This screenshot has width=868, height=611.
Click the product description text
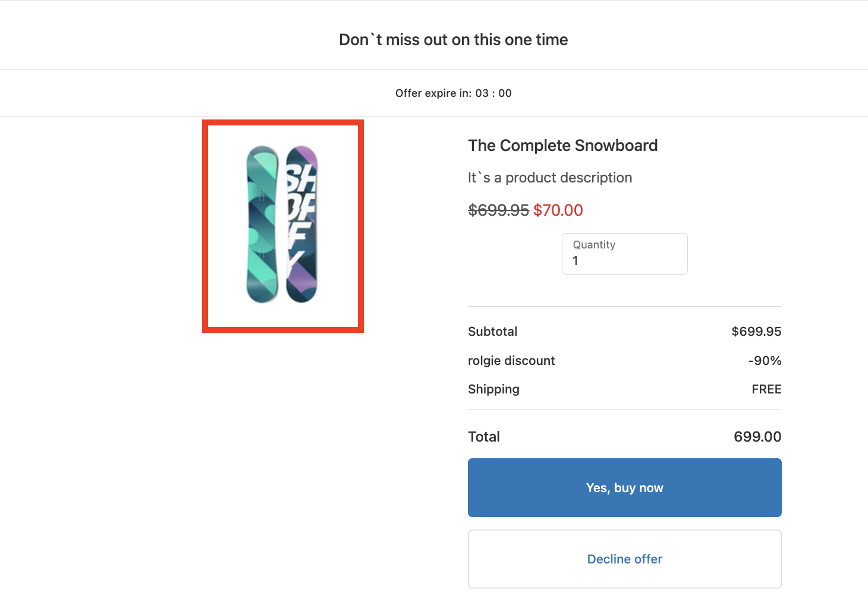549,178
